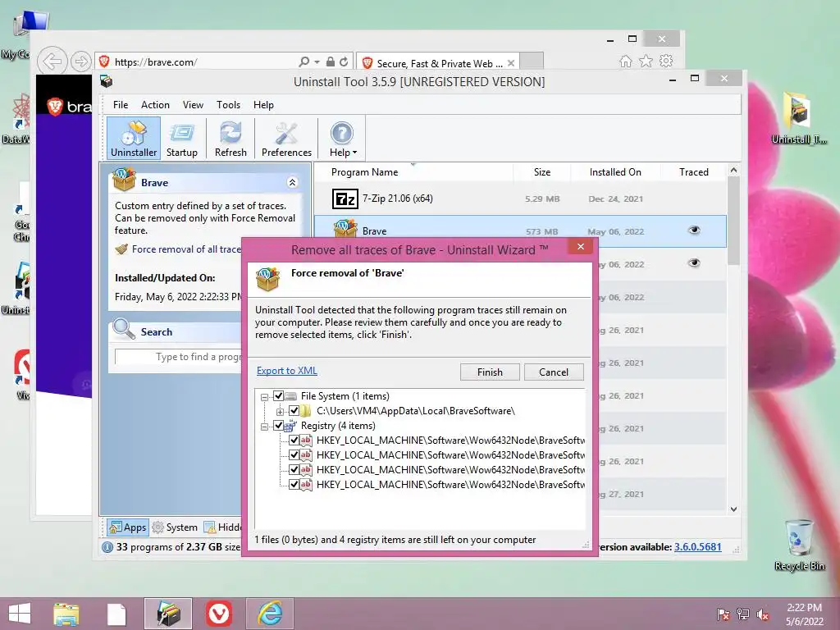Open the View menu
This screenshot has height=630, width=840.
tap(193, 105)
